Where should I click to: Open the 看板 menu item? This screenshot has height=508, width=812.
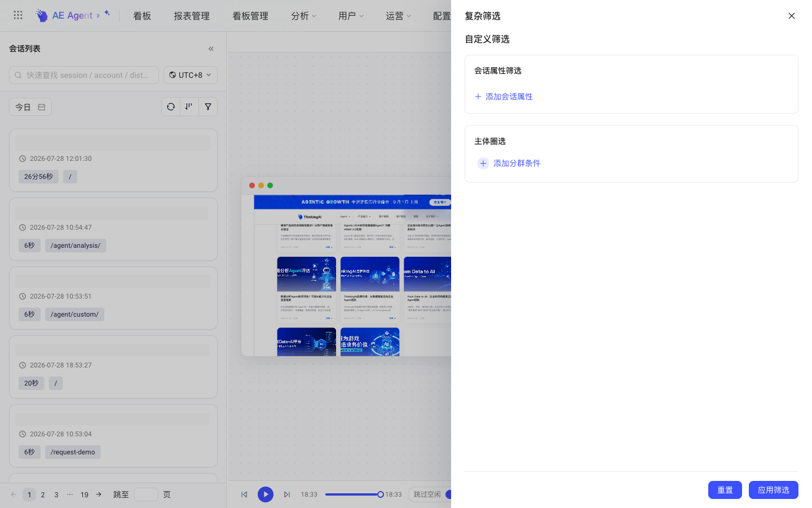pos(142,16)
